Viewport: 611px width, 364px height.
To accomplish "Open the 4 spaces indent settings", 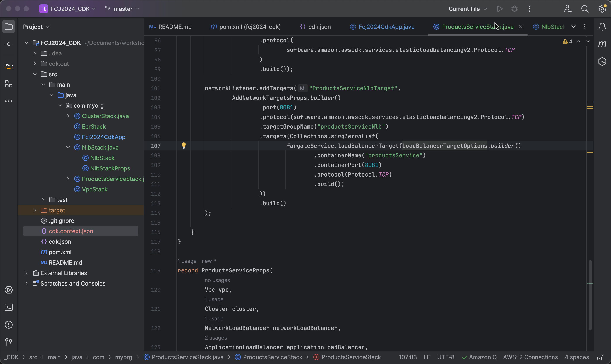I will pyautogui.click(x=577, y=357).
